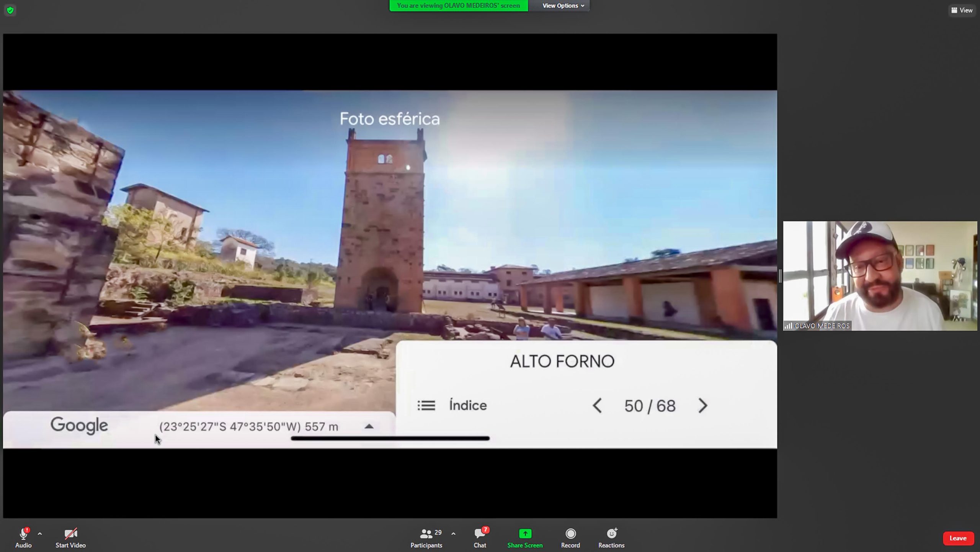Start recording with the Record button
This screenshot has height=552, width=980.
point(570,534)
